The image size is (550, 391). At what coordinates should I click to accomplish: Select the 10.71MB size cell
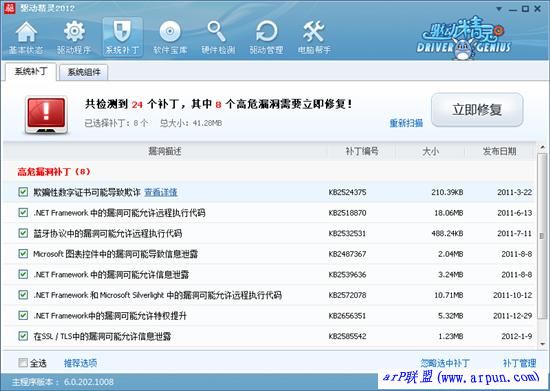click(x=449, y=295)
